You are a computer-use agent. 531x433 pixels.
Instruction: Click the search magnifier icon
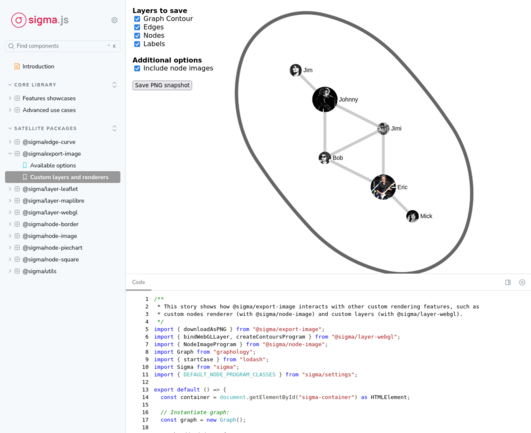tap(11, 46)
